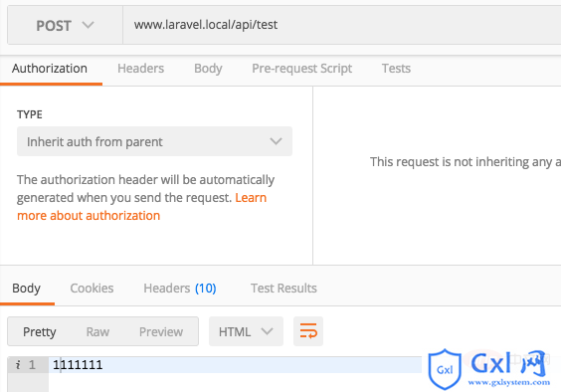Open the HTML format dropdown

coord(246,331)
